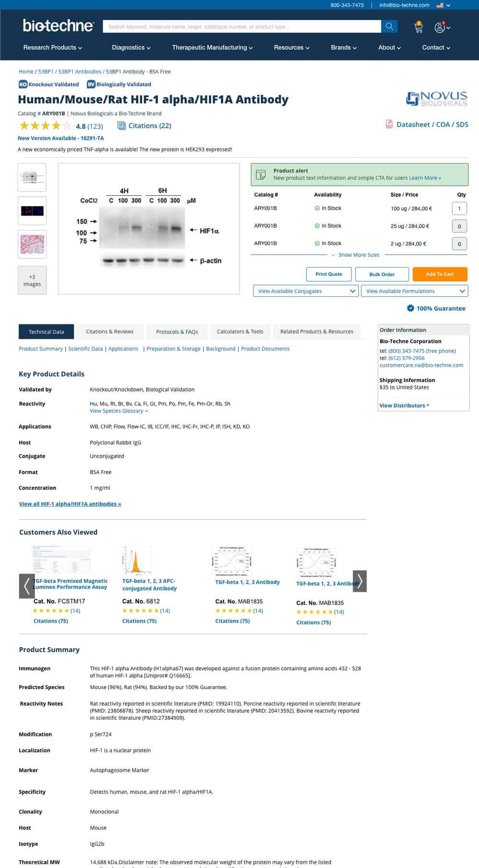Jump to Product Documents section link
Screen dimensions: 479x868
(x=265, y=349)
